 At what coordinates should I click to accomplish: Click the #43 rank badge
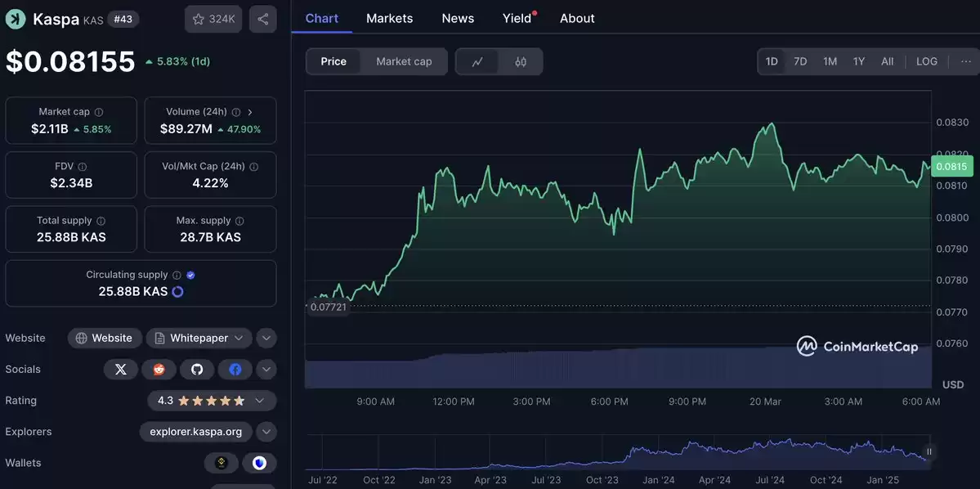pos(123,20)
